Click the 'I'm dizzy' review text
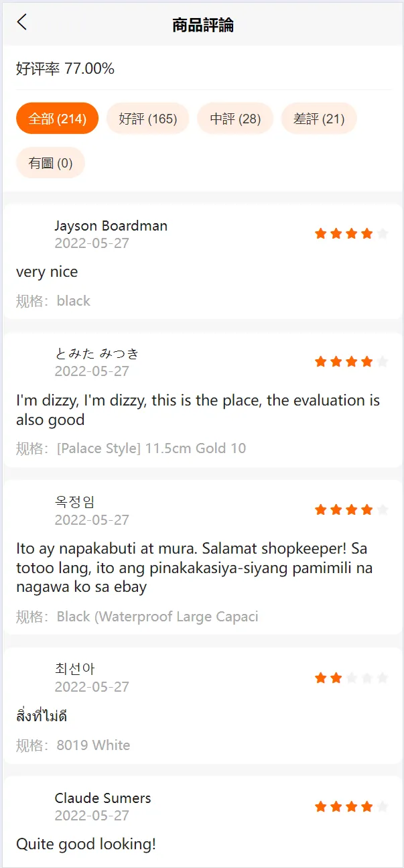Image resolution: width=404 pixels, height=868 pixels. click(x=198, y=410)
